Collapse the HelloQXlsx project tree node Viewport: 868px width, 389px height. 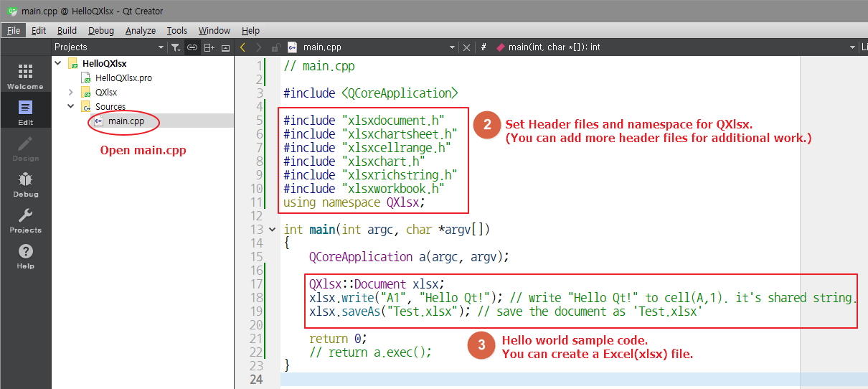pos(58,63)
